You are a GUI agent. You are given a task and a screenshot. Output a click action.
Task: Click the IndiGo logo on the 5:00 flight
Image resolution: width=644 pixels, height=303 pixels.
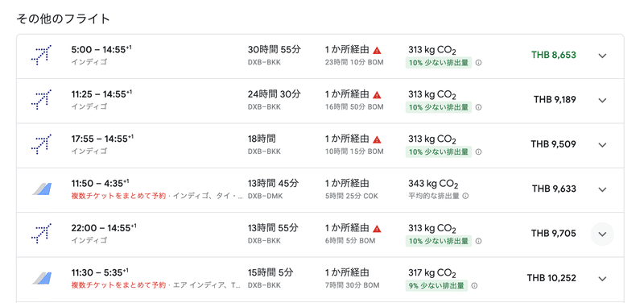pos(41,55)
